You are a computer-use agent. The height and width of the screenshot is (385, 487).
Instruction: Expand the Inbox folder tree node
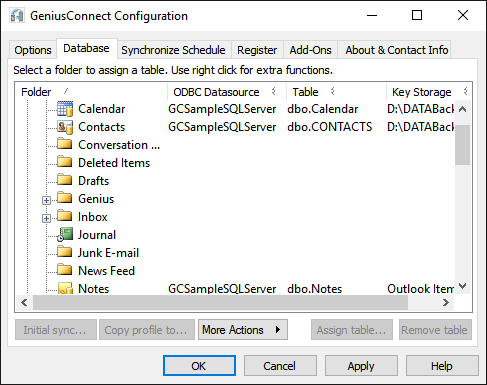coord(46,218)
